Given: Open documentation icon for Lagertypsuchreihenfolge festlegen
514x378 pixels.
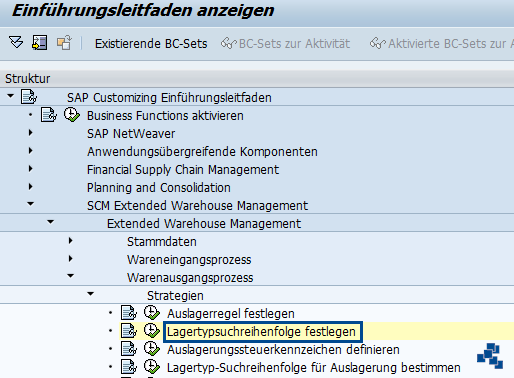Looking at the screenshot, I should (129, 331).
